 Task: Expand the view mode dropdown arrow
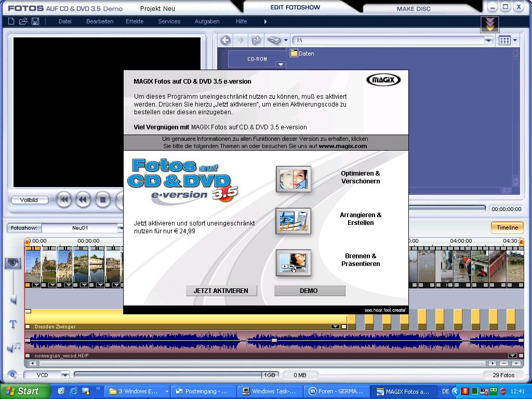(x=515, y=41)
